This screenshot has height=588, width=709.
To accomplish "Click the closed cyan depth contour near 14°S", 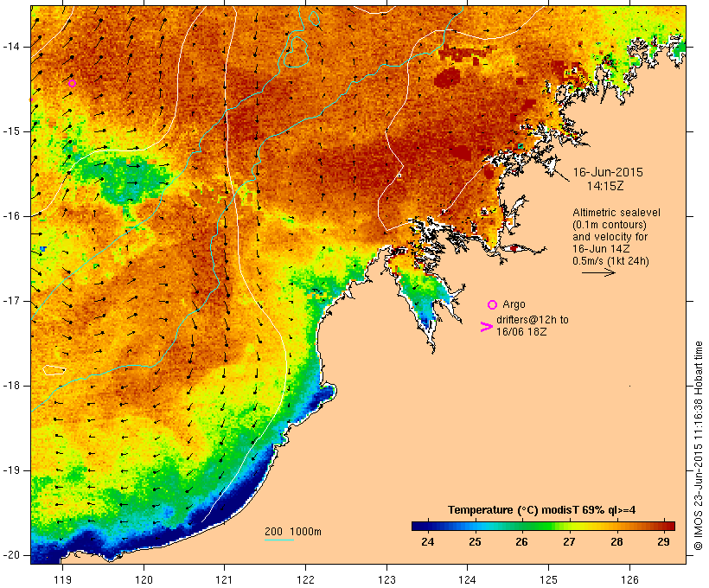I will tap(296, 53).
